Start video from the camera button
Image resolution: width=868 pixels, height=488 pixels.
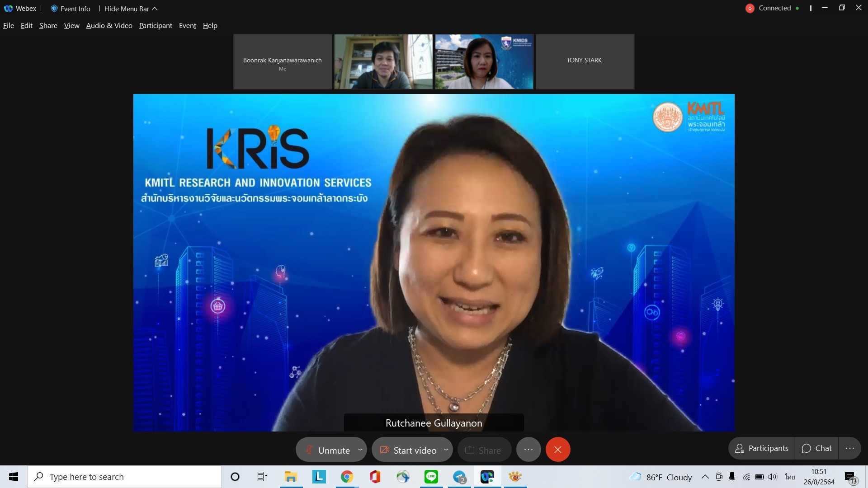pos(408,450)
